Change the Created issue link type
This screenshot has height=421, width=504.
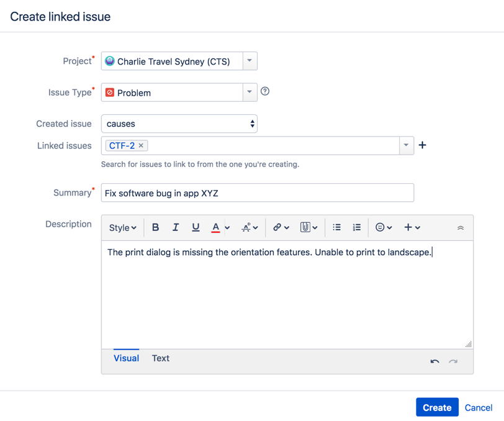(179, 124)
